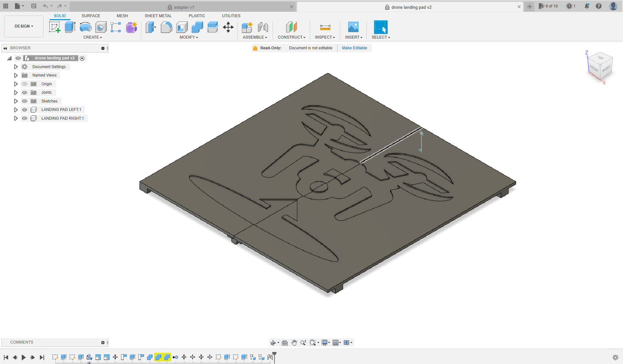The height and width of the screenshot is (364, 623).
Task: Jump to timeline beginning
Action: click(x=6, y=358)
